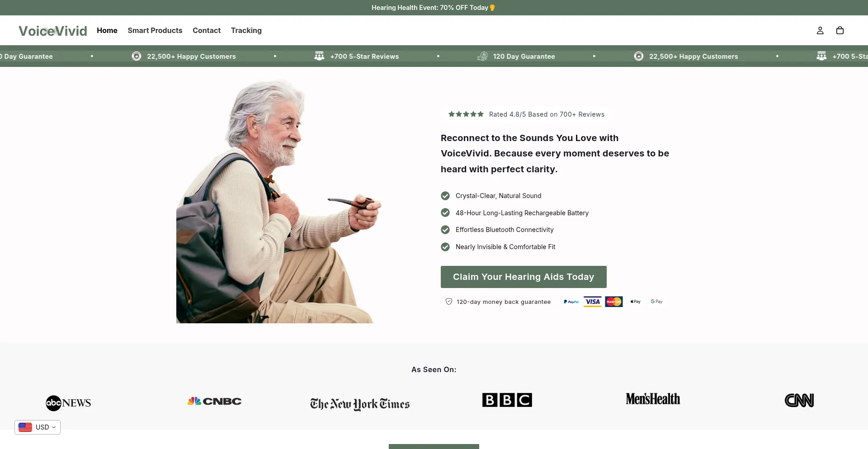Click the 48-Hour Long-Lasting Rechargeable Battery text
The height and width of the screenshot is (449, 868).
pos(522,213)
